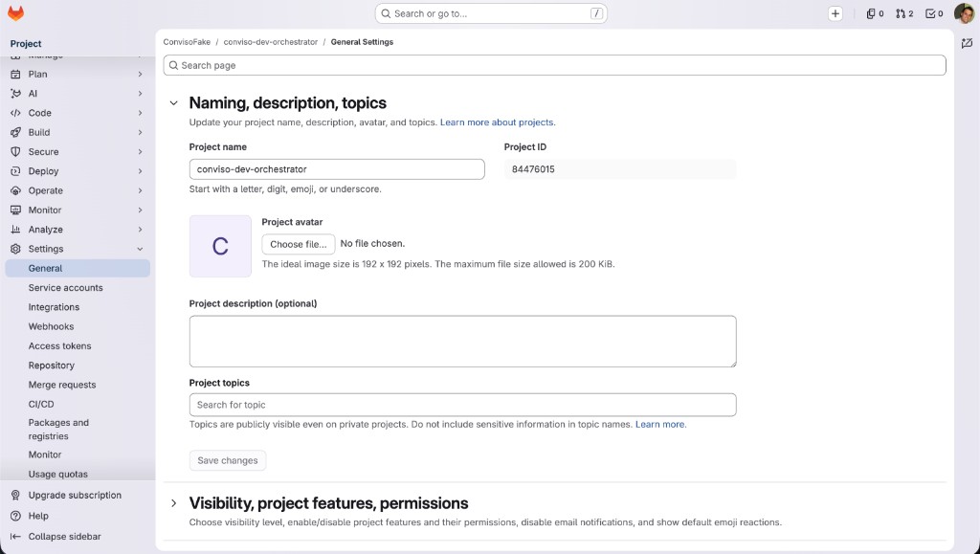This screenshot has height=554, width=980.
Task: Click the Choose file button
Action: 299,244
